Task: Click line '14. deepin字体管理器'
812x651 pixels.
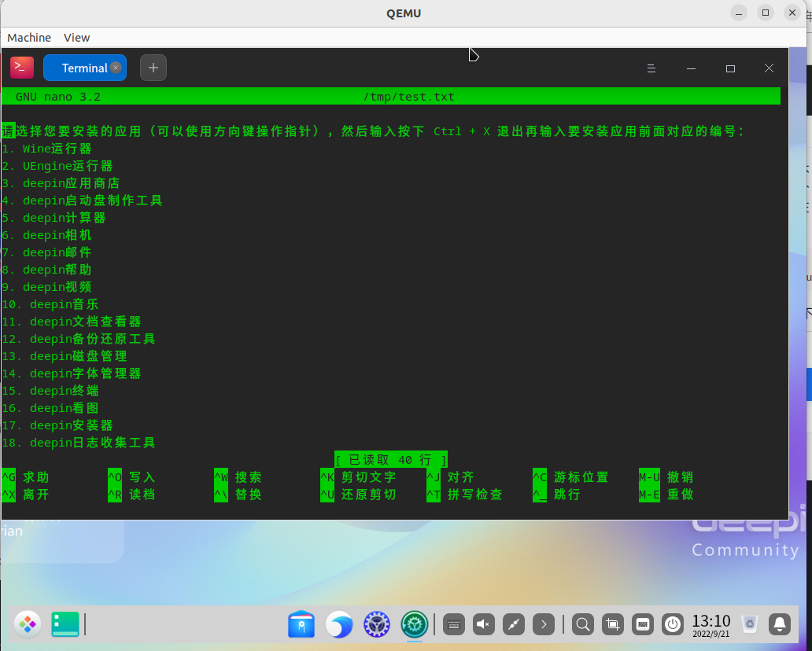Action: 72,373
